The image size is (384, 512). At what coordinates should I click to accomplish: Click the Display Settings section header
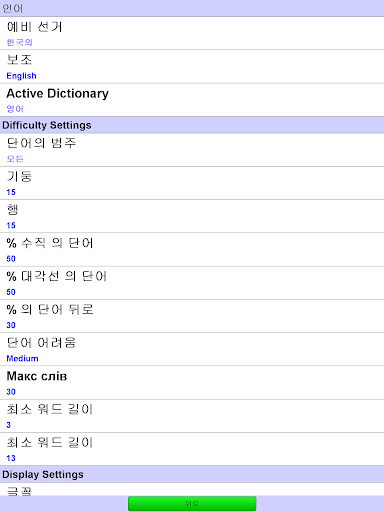coord(192,474)
